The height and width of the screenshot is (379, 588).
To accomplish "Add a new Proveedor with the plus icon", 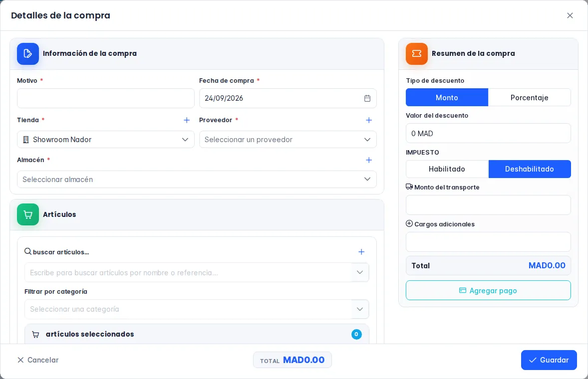I will point(369,120).
